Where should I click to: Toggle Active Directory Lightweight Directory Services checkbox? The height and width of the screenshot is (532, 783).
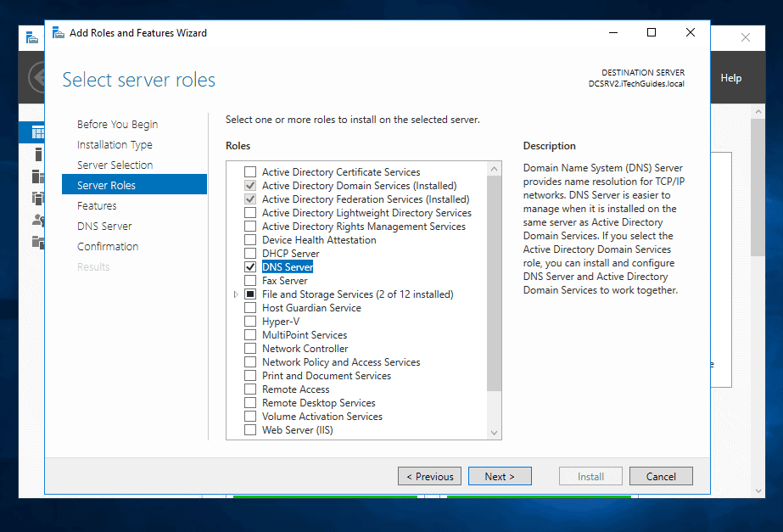coord(250,213)
